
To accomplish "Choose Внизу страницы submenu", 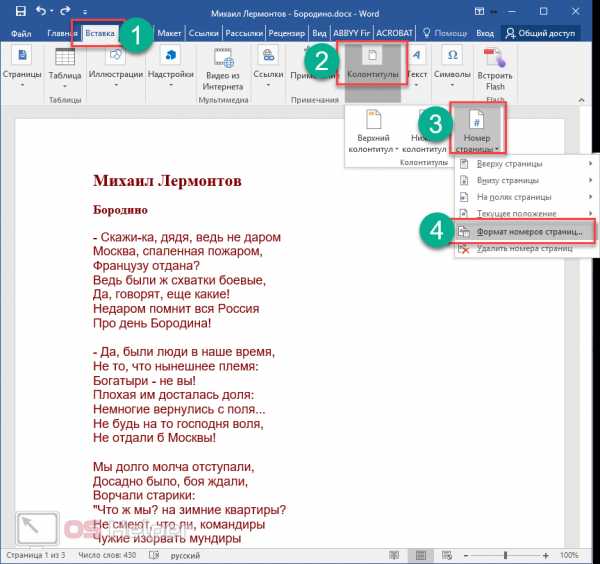I will [525, 180].
